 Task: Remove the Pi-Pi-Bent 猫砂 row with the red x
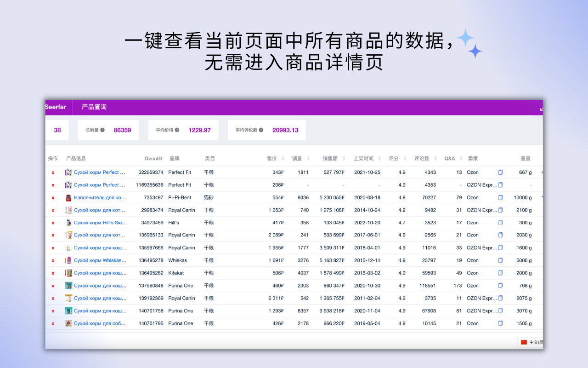[x=53, y=197]
